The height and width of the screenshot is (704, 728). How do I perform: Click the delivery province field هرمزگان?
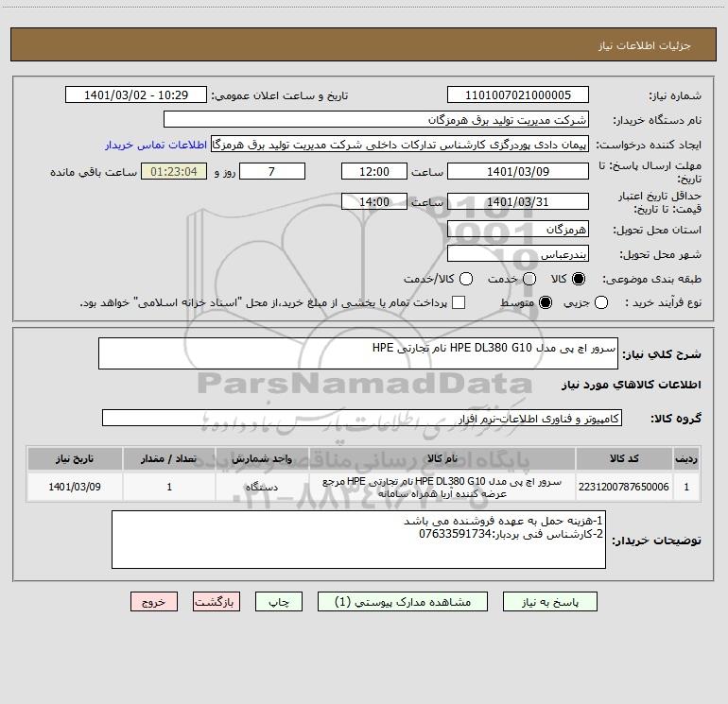pyautogui.click(x=518, y=229)
